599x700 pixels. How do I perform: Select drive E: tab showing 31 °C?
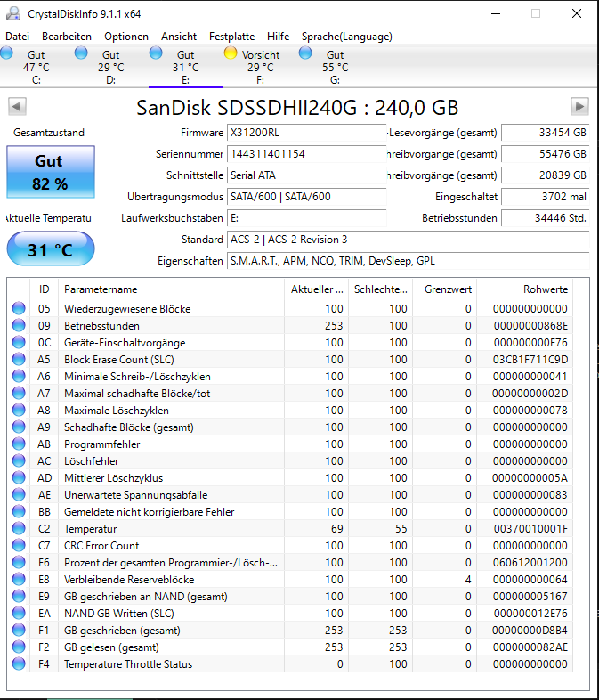(186, 67)
